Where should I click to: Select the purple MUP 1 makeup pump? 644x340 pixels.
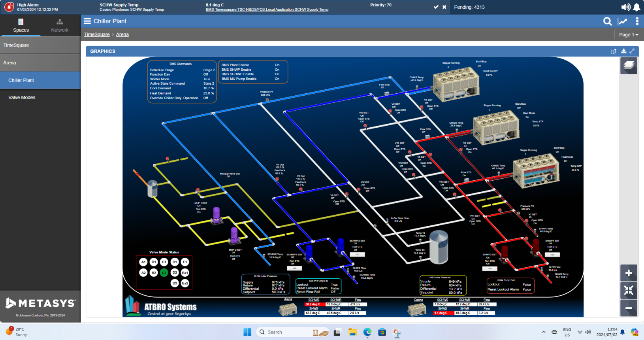click(216, 216)
